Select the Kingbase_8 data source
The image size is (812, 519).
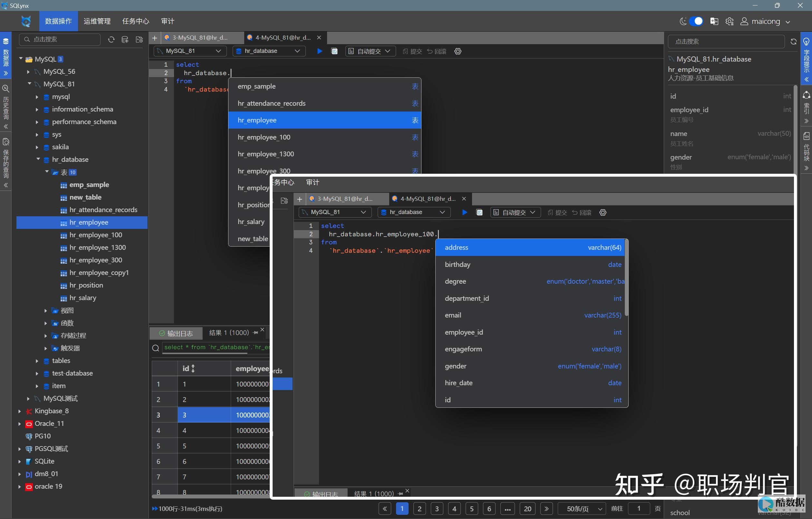click(52, 411)
